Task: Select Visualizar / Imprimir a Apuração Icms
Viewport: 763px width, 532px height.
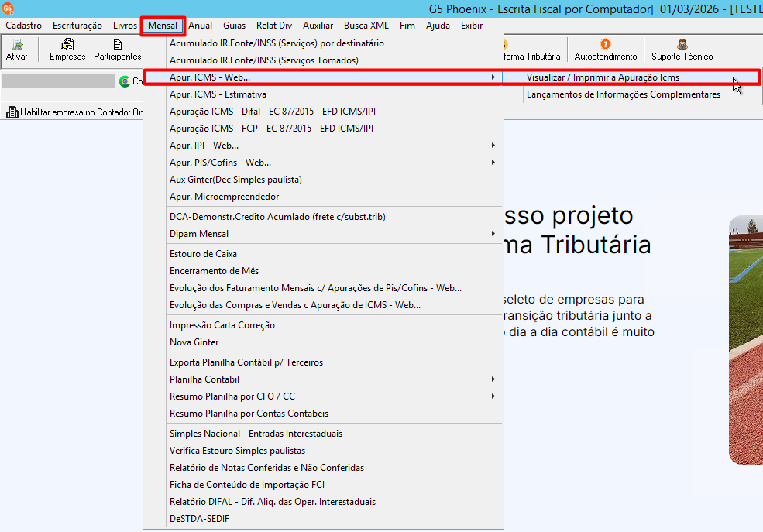Action: [631, 77]
